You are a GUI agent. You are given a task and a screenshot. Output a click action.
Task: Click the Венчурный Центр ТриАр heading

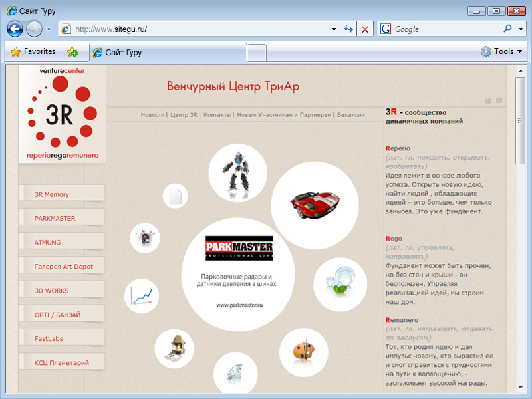click(233, 86)
